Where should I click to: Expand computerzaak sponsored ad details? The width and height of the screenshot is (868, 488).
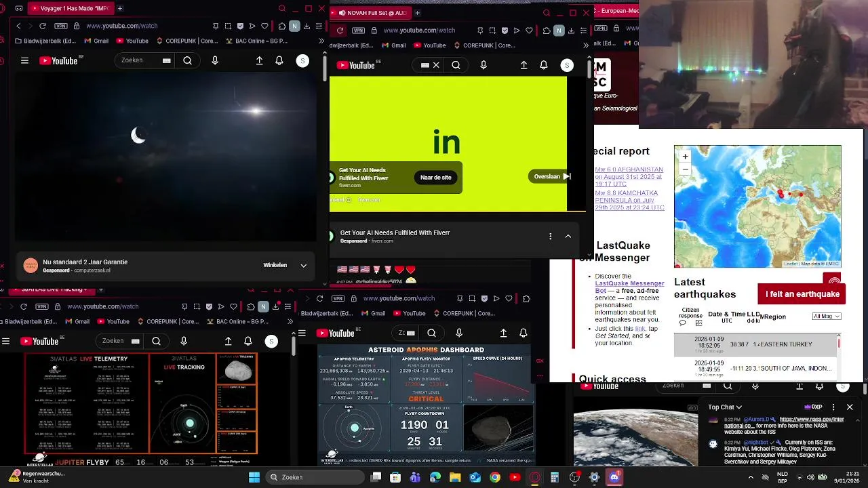(304, 265)
